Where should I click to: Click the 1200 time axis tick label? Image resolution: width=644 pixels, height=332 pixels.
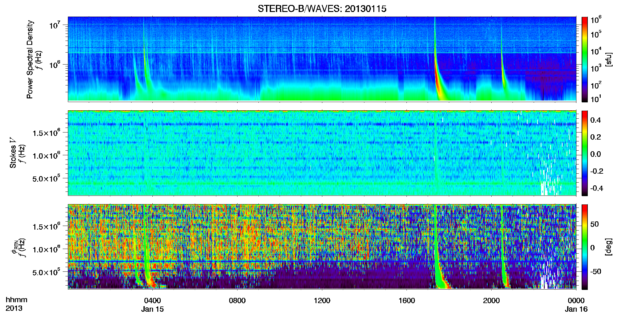click(322, 300)
